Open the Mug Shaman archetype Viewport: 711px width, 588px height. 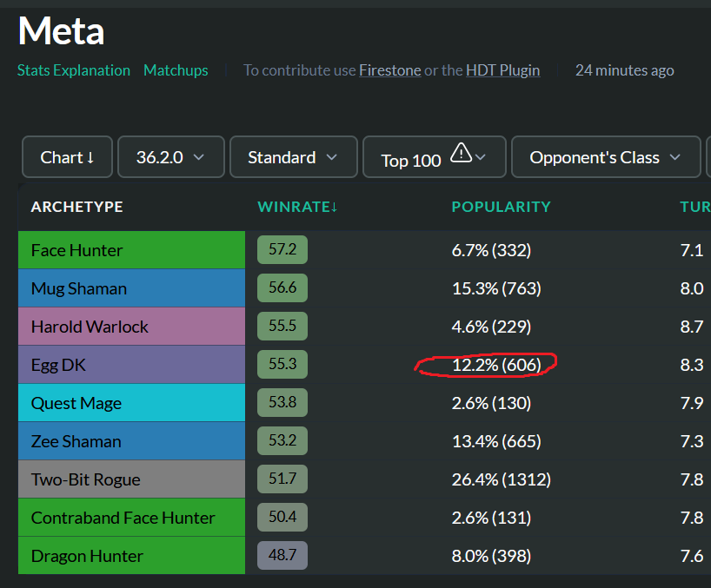(x=131, y=288)
